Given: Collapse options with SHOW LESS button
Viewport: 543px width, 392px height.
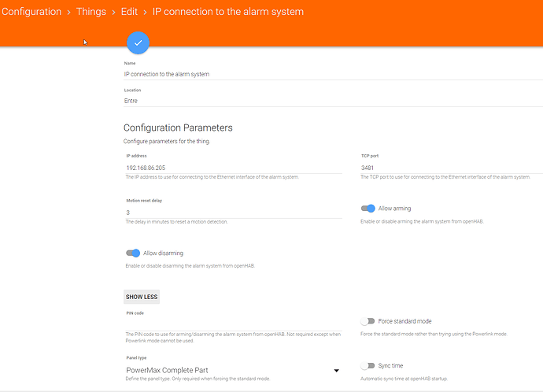Looking at the screenshot, I should [142, 297].
